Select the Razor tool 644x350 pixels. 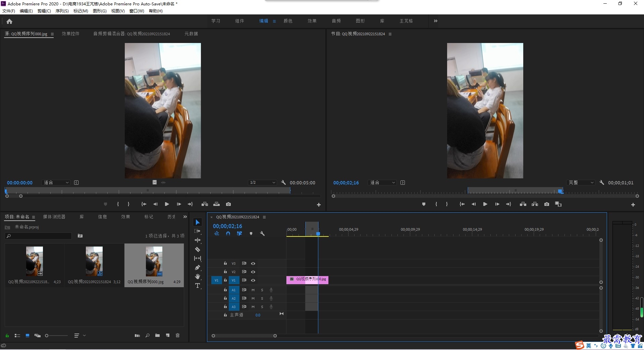(x=198, y=249)
